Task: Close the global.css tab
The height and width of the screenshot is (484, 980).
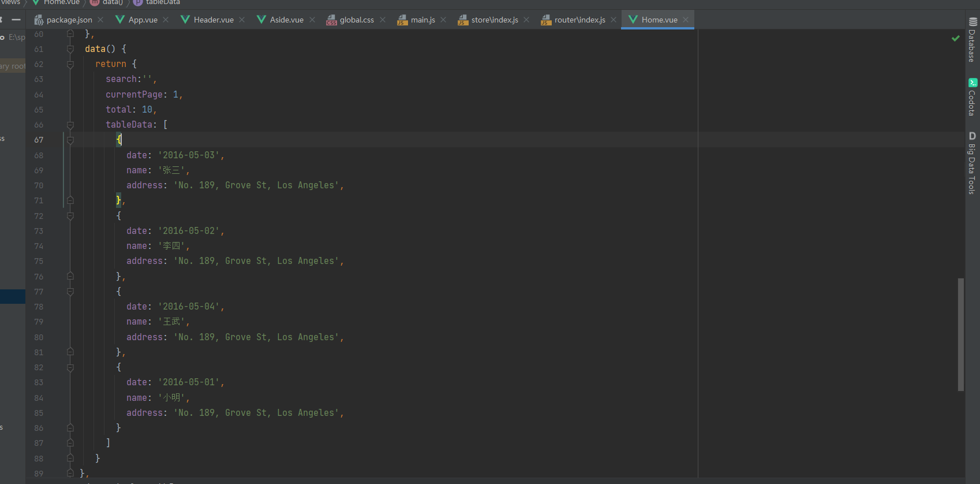Action: pos(383,20)
